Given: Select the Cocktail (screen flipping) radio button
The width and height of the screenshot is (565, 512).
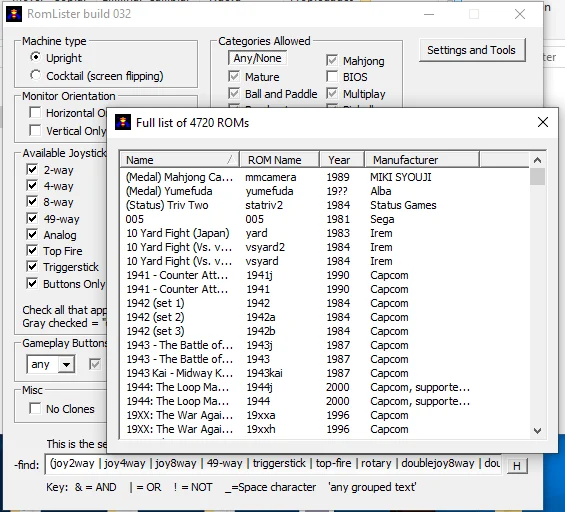Looking at the screenshot, I should (x=35, y=76).
